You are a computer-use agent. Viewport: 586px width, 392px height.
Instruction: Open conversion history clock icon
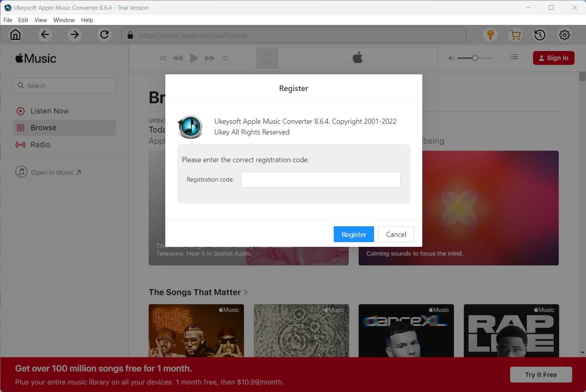coord(540,35)
